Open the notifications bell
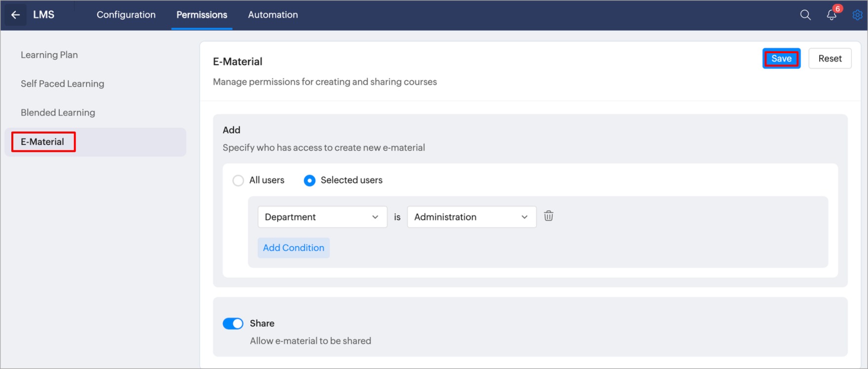This screenshot has width=868, height=369. tap(832, 15)
